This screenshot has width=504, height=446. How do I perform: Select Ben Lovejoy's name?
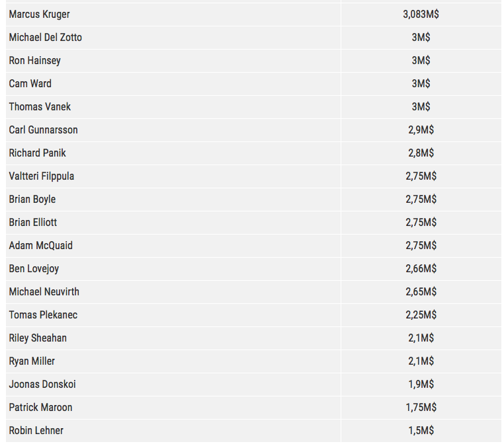click(34, 268)
